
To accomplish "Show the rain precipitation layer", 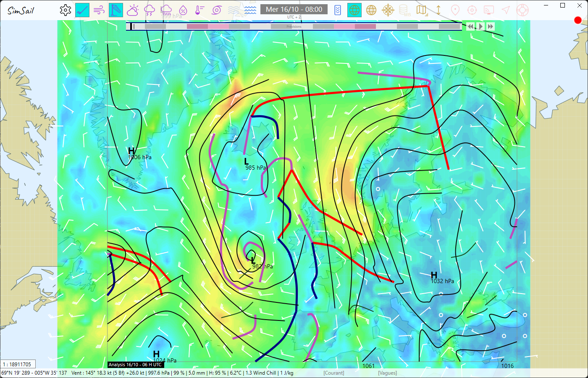I will coord(166,10).
